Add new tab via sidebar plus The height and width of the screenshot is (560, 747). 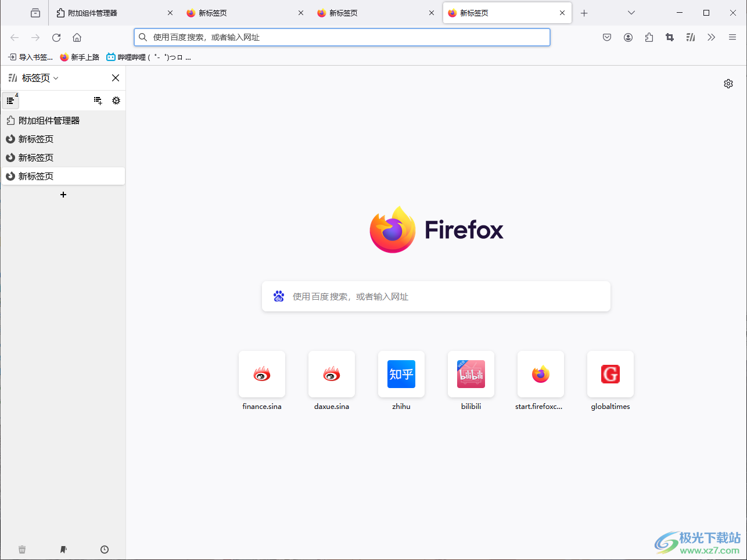63,195
